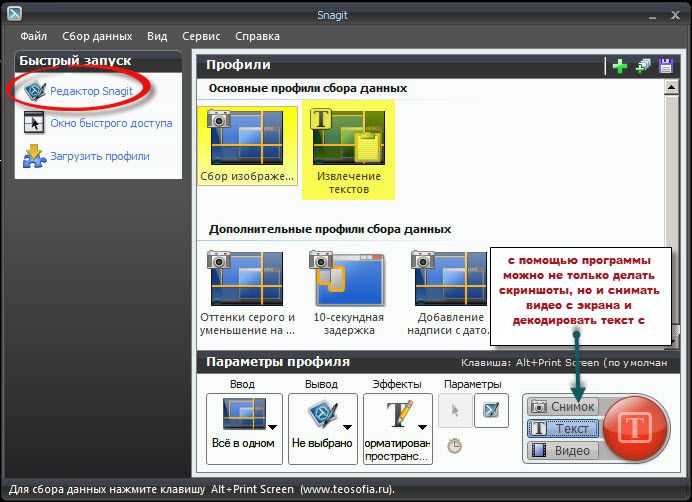
Task: Click Окно быстрого доступа link
Action: [x=111, y=123]
